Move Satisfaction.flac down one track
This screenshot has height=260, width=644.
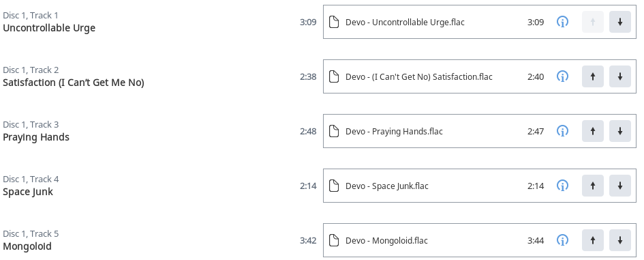[x=619, y=76]
